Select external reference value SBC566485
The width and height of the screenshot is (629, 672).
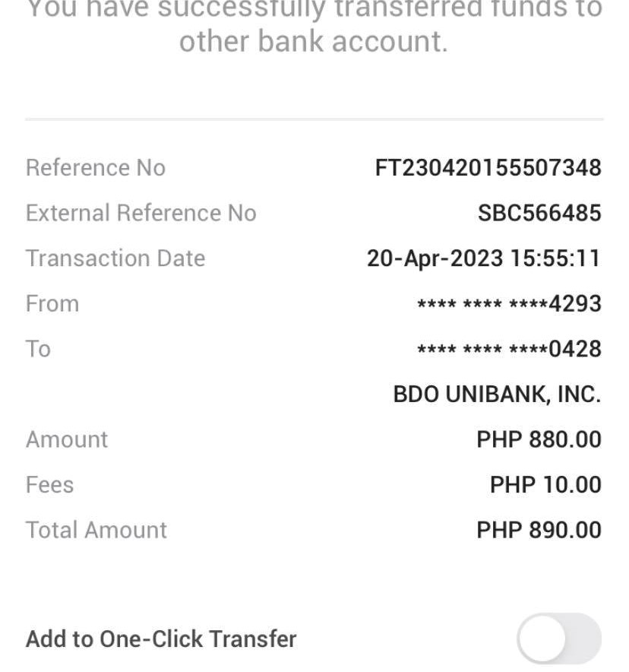[x=539, y=213]
